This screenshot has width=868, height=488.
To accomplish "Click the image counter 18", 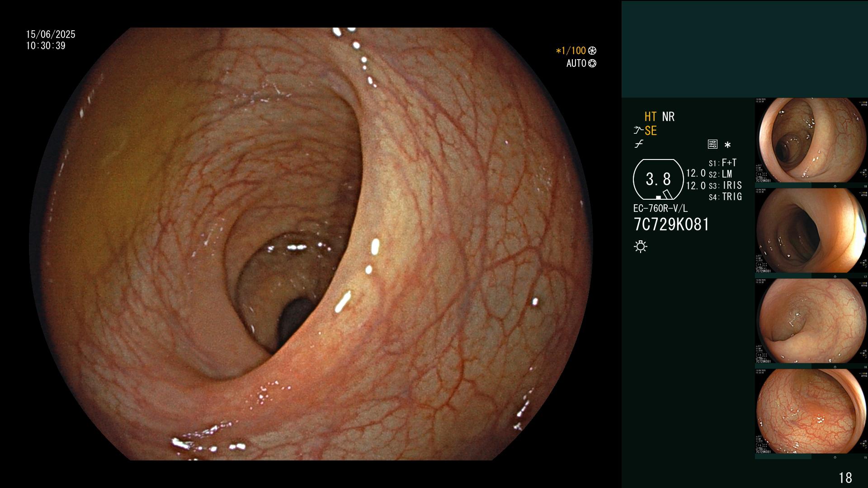I will [845, 478].
